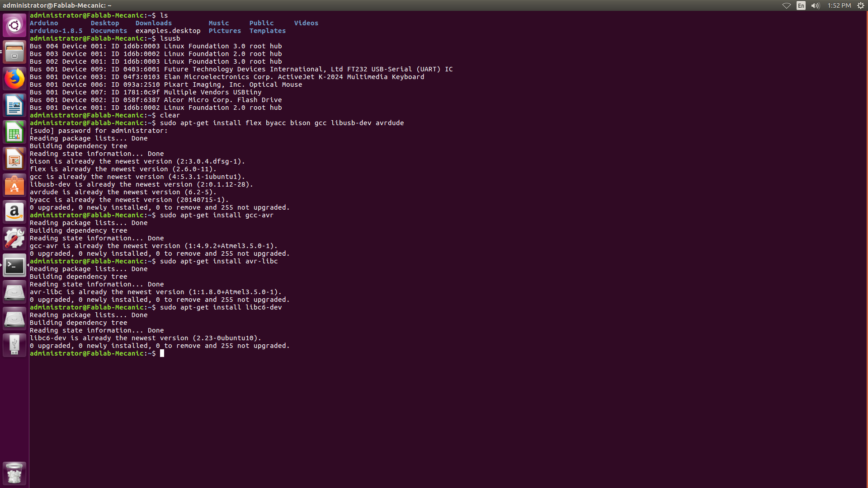
Task: Open the sound volume indicator
Action: coord(816,5)
